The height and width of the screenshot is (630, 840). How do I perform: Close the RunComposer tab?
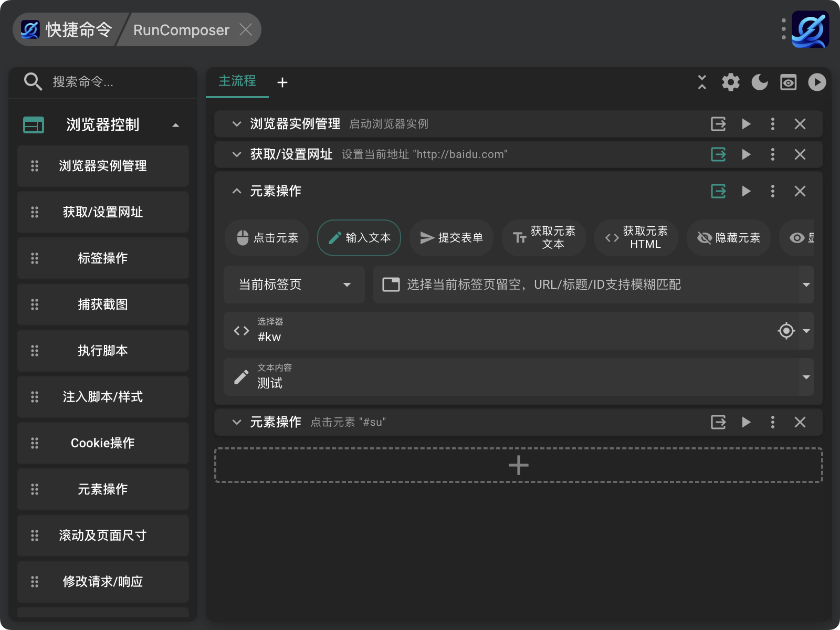[x=246, y=29]
